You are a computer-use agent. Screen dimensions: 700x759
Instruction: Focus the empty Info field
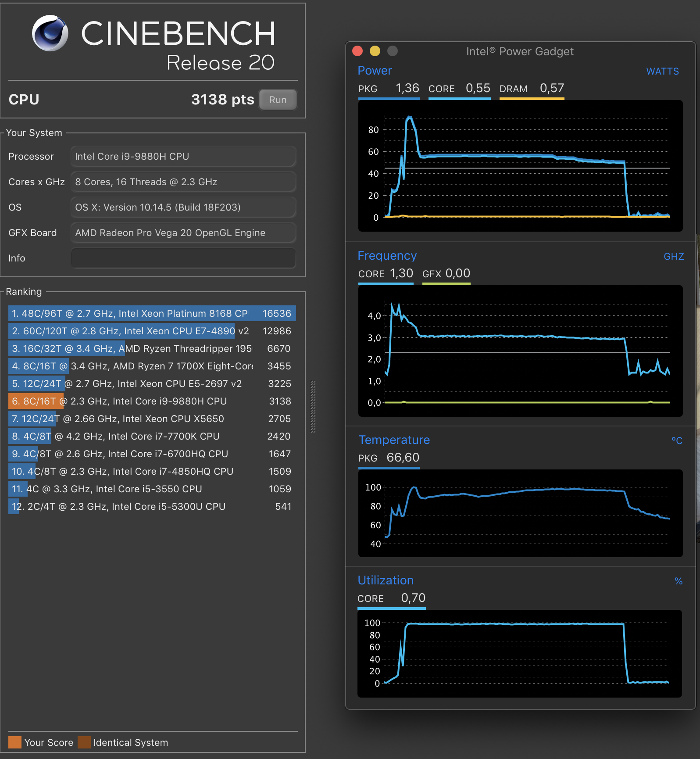pos(183,258)
